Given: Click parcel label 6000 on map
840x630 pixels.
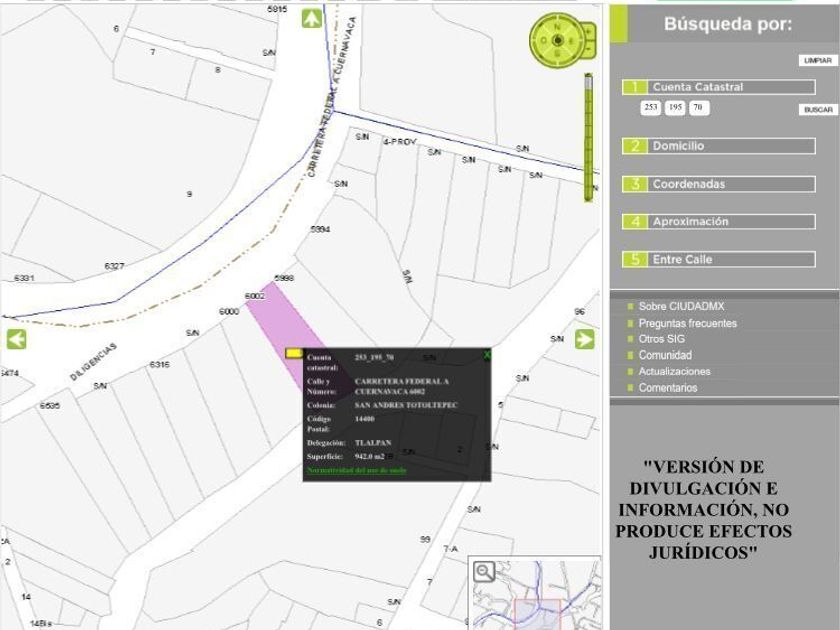Looking at the screenshot, I should (229, 311).
